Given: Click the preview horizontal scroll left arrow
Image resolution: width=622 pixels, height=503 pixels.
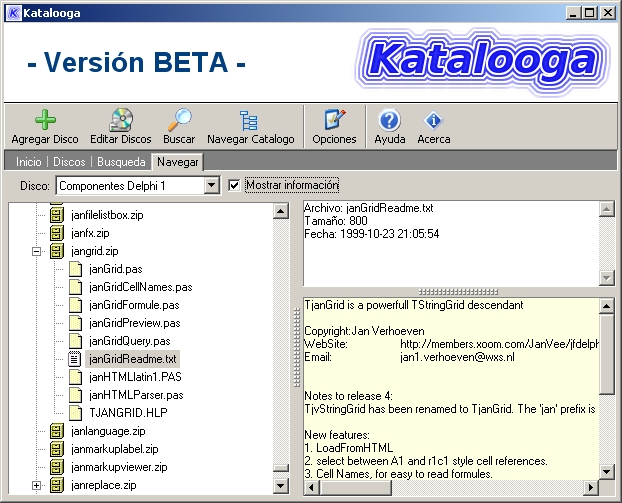Looking at the screenshot, I should (x=311, y=487).
